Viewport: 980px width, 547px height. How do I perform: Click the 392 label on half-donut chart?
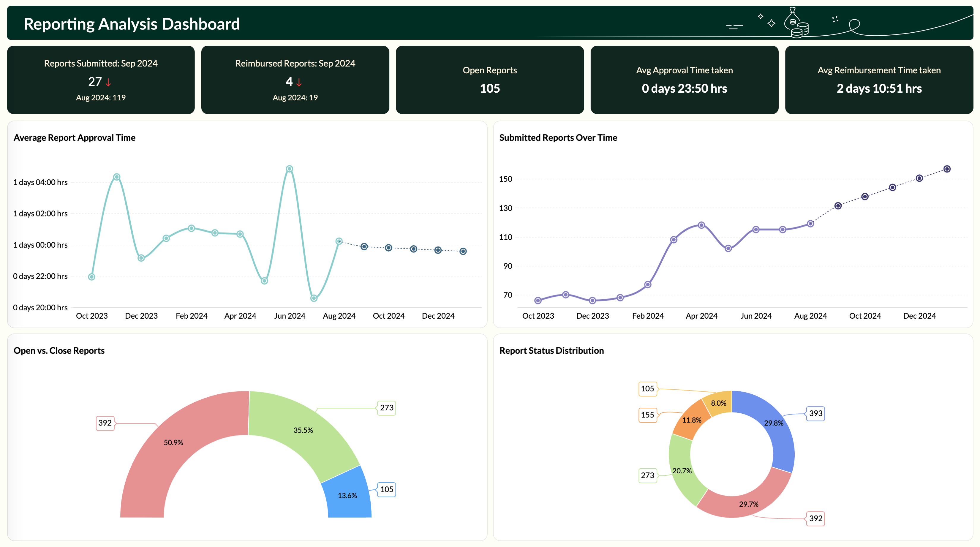click(x=105, y=423)
